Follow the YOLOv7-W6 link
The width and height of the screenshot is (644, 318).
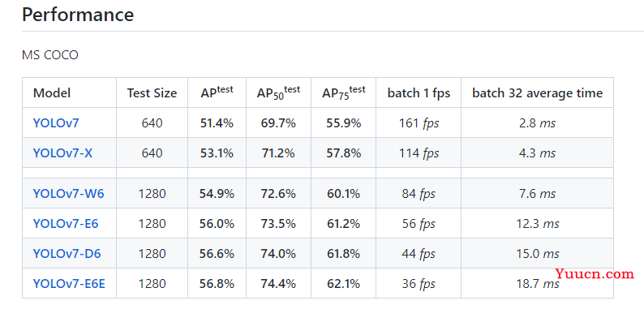coord(69,194)
